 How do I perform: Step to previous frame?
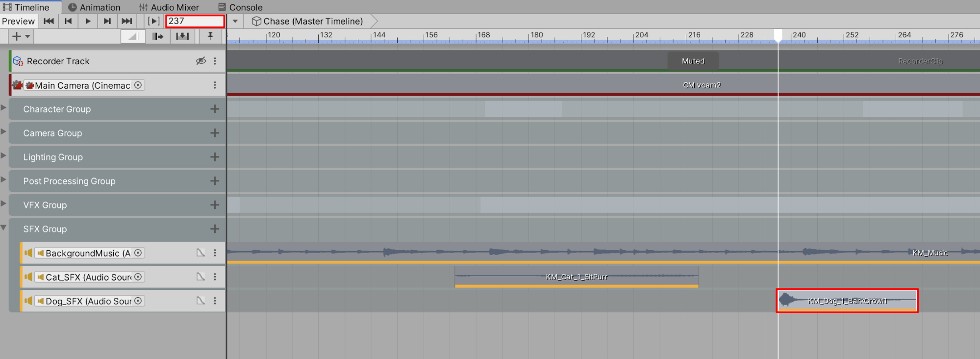(x=68, y=21)
